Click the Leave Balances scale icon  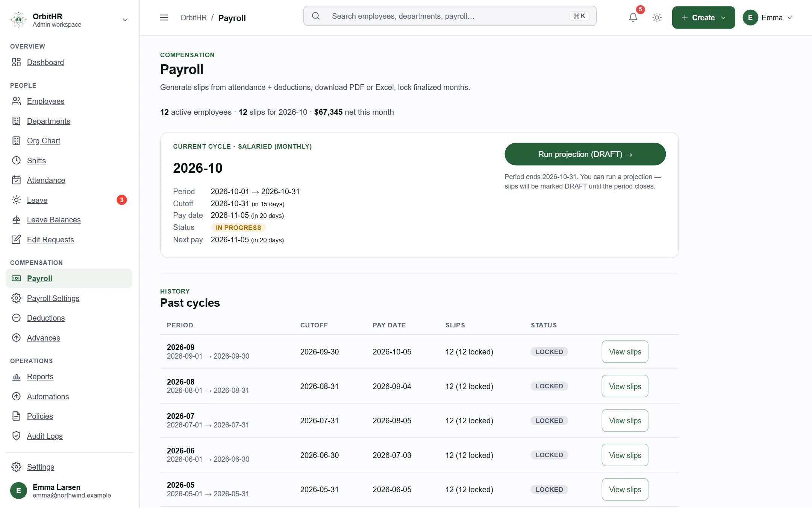tap(16, 219)
